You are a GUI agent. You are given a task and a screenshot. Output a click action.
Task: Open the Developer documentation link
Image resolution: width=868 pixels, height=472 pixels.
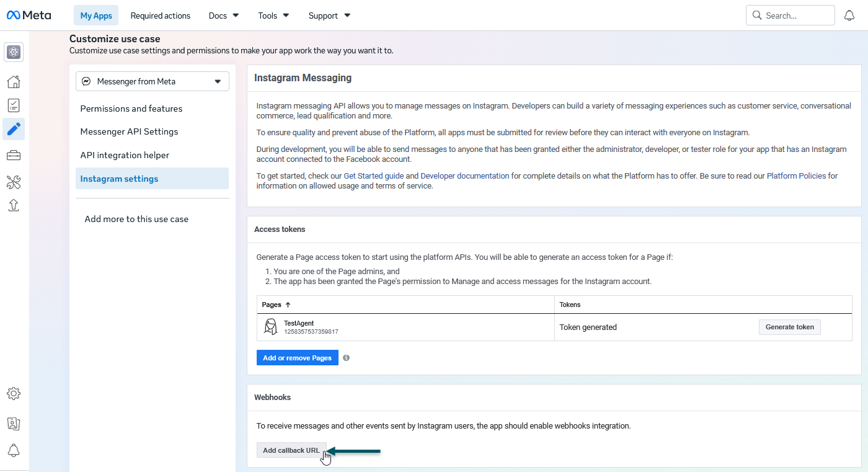[x=465, y=176]
